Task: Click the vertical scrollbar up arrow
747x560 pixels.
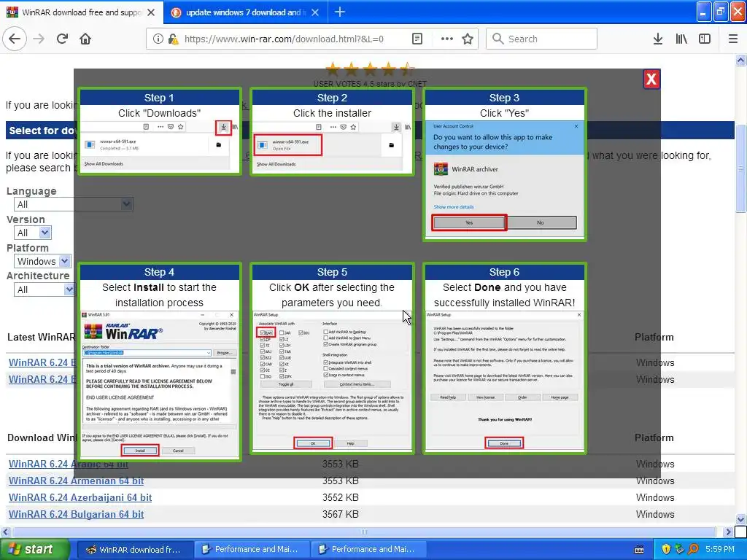Action: (x=740, y=60)
